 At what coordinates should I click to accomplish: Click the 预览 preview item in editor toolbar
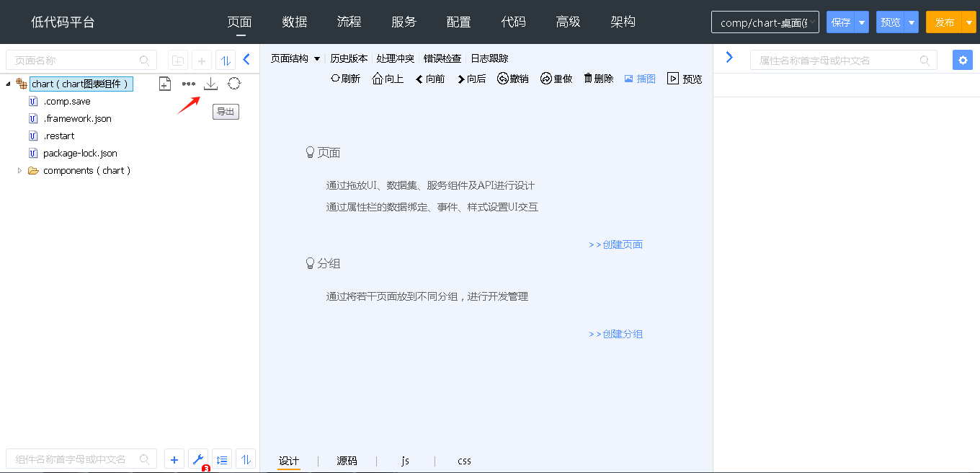[685, 79]
